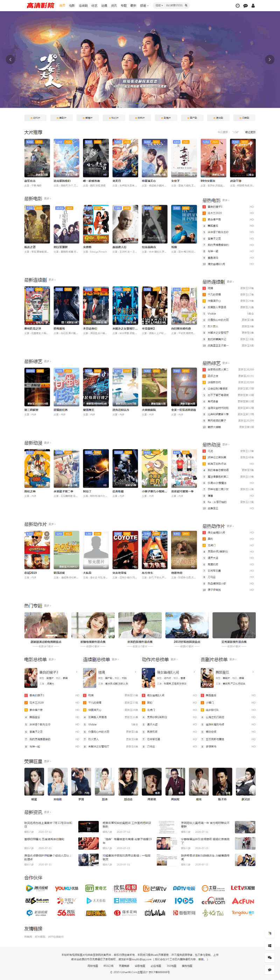The image size is (280, 980).
Task: Click the Windows icon in floating sidebar
Action: (270, 945)
